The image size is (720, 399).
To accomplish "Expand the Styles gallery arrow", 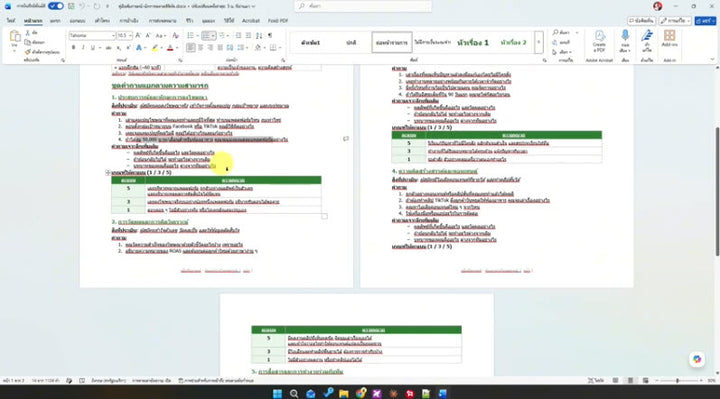I will click(539, 42).
